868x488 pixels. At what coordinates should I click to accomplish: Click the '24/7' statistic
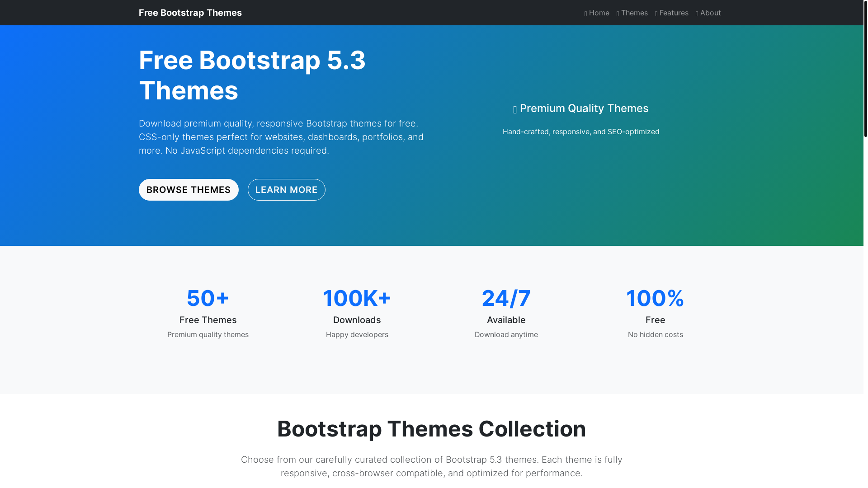[x=506, y=298]
